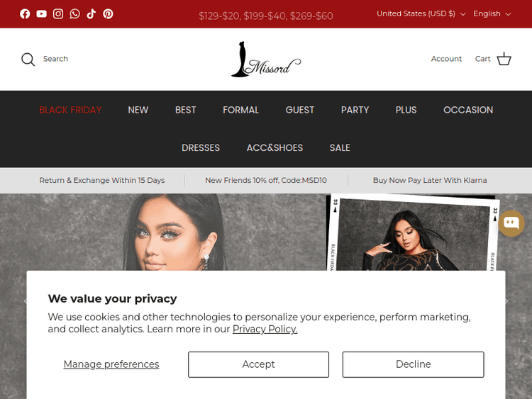Expand the English language dropdown
This screenshot has width=532, height=399.
click(492, 14)
